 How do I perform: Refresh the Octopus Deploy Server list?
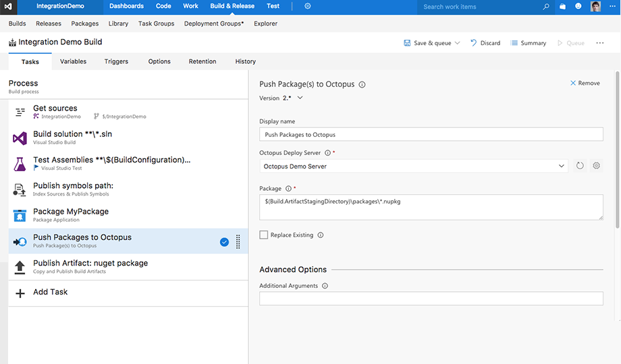(x=580, y=166)
